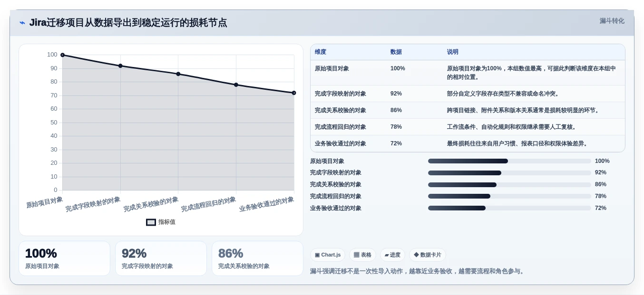The height and width of the screenshot is (295, 644).
Task: Click the 78% value in the table
Action: pyautogui.click(x=396, y=127)
